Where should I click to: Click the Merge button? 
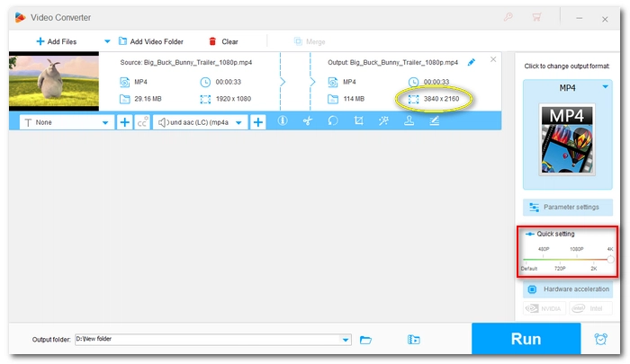tap(310, 41)
